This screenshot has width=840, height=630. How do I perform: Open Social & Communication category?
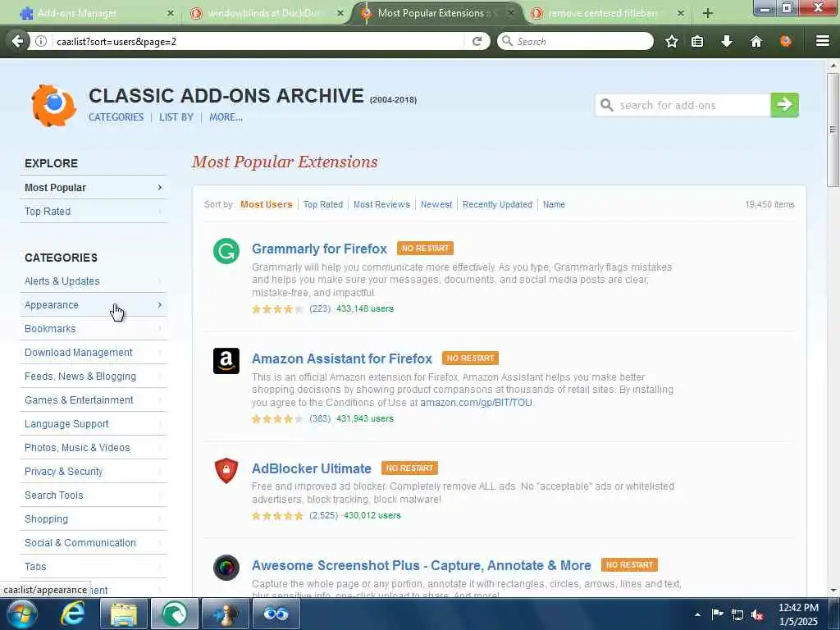(94, 543)
